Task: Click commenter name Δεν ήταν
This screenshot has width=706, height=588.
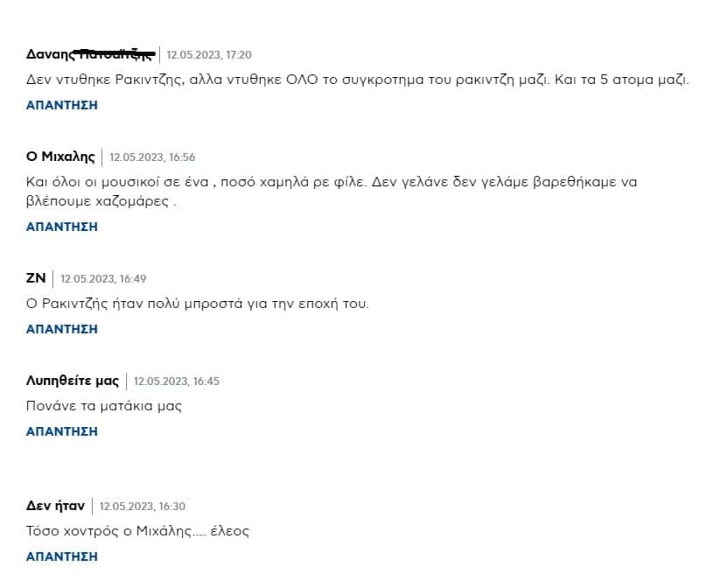Action: [x=55, y=506]
